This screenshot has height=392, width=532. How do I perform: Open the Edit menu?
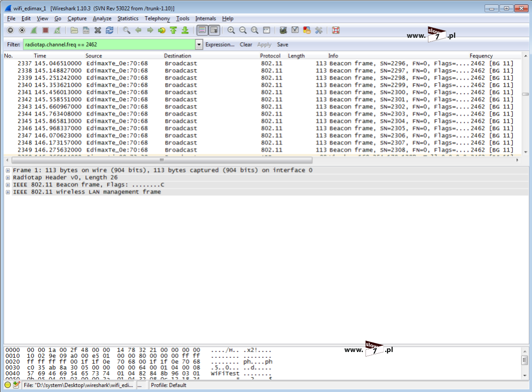click(26, 18)
